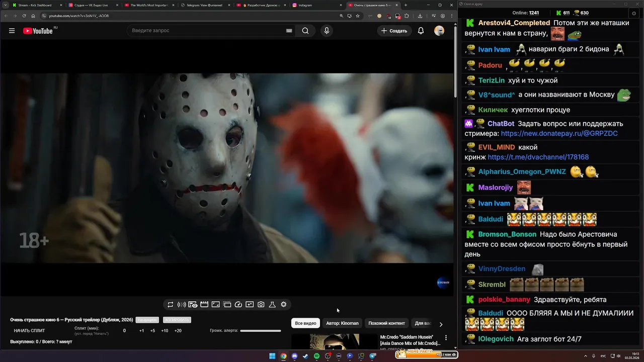Click the audio broadcast waves icon under player

click(182, 304)
